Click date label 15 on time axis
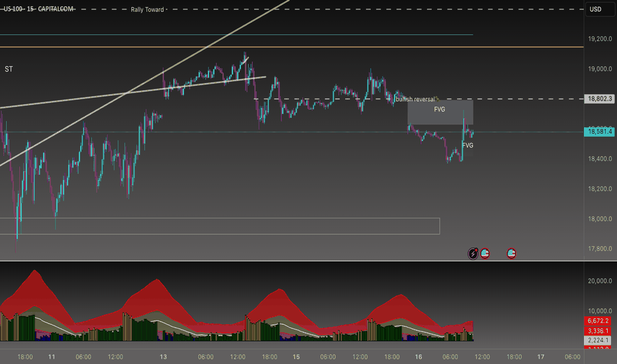This screenshot has height=364, width=617. 296,357
